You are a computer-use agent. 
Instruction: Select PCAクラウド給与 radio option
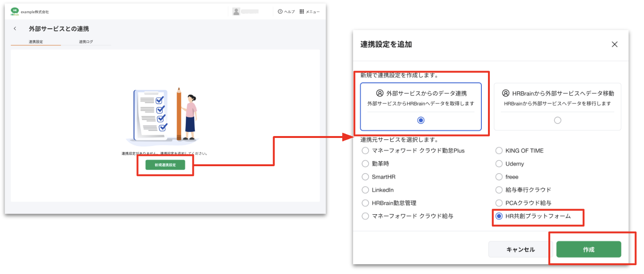[x=499, y=203]
